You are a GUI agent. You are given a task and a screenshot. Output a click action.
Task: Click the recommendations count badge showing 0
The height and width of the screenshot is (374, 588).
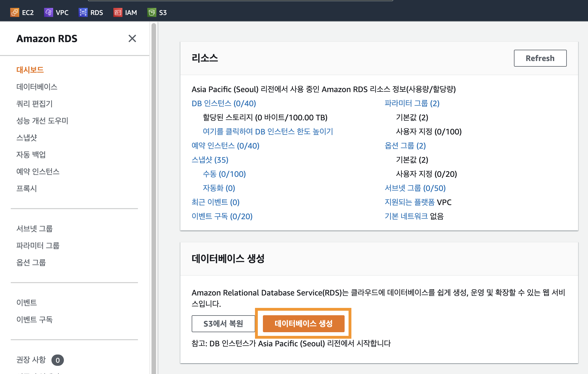point(58,360)
